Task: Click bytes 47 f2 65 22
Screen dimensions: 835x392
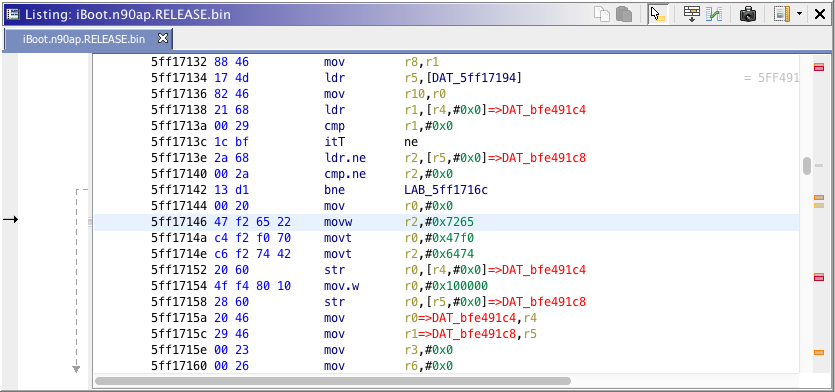Action: [x=252, y=222]
